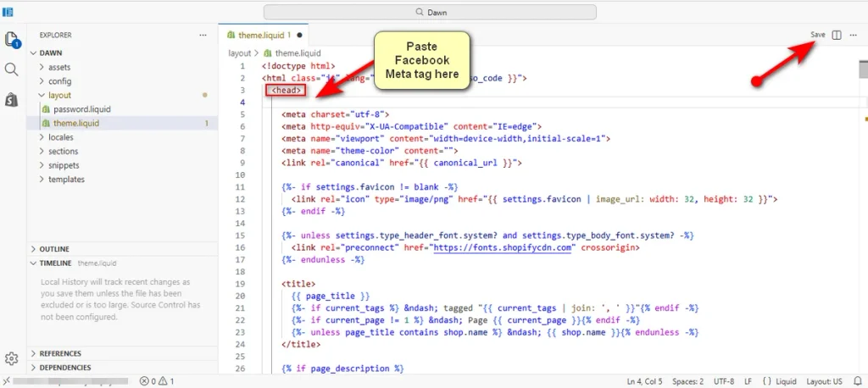Click the theme.liquid breadcrumb segment
This screenshot has width=868, height=388.
point(298,53)
